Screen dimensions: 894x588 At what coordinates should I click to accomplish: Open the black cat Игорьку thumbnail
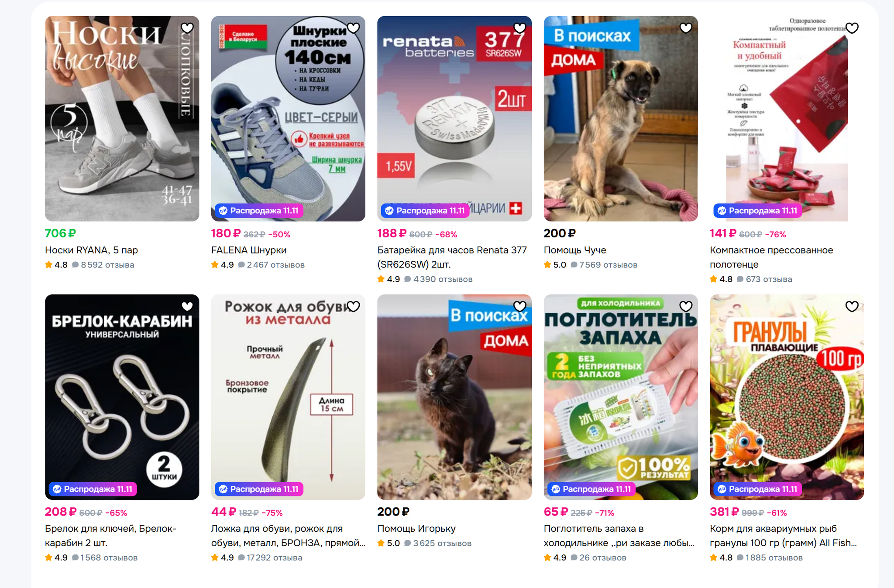click(454, 397)
